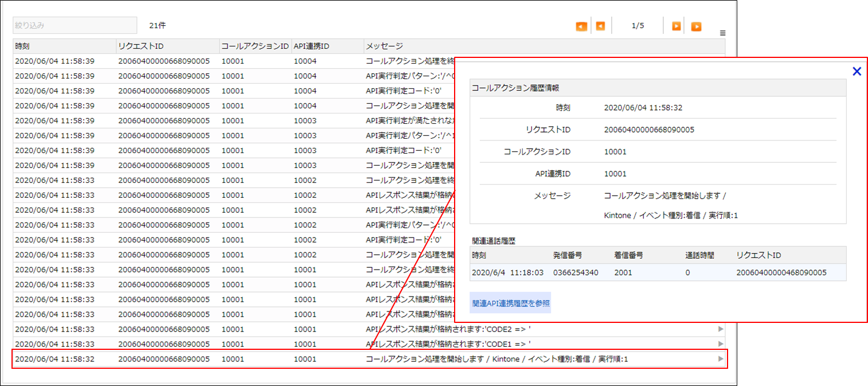The width and height of the screenshot is (868, 386).
Task: Expand the row with message 'CODE1 => '
Action: point(721,344)
